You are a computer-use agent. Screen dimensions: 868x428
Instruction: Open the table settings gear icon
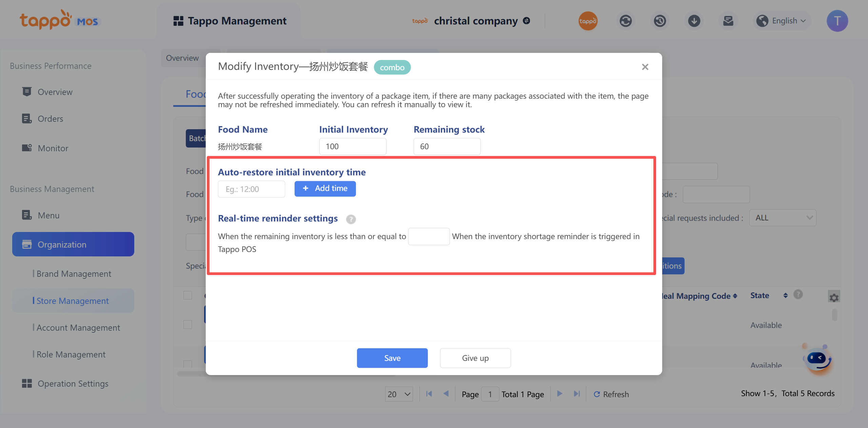[x=834, y=297]
